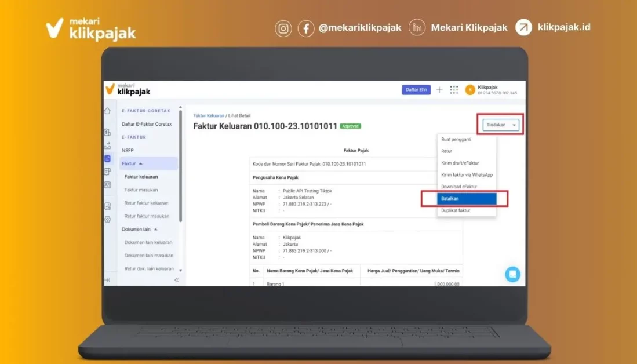The height and width of the screenshot is (364, 637).
Task: Click the sidebar scroll down arrow
Action: [180, 270]
